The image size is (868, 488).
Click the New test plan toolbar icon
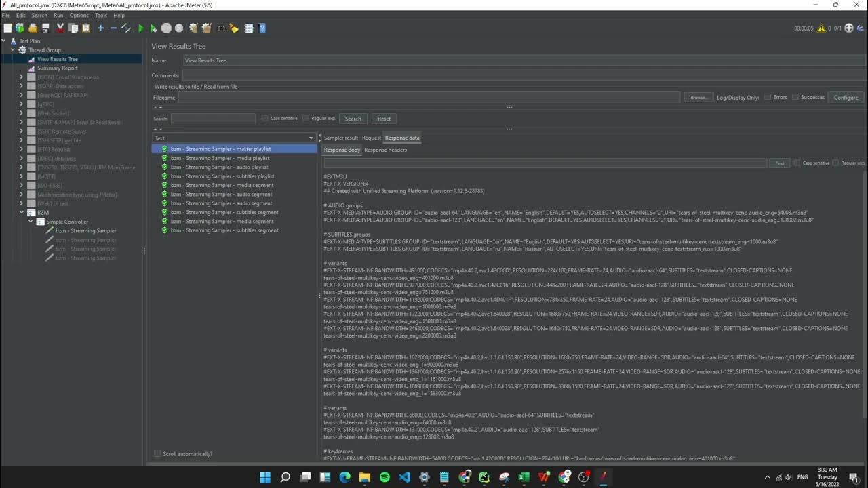7,28
